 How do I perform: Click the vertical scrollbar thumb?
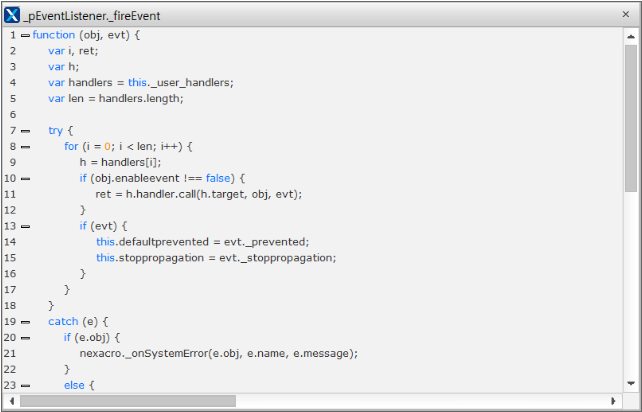pos(631,115)
